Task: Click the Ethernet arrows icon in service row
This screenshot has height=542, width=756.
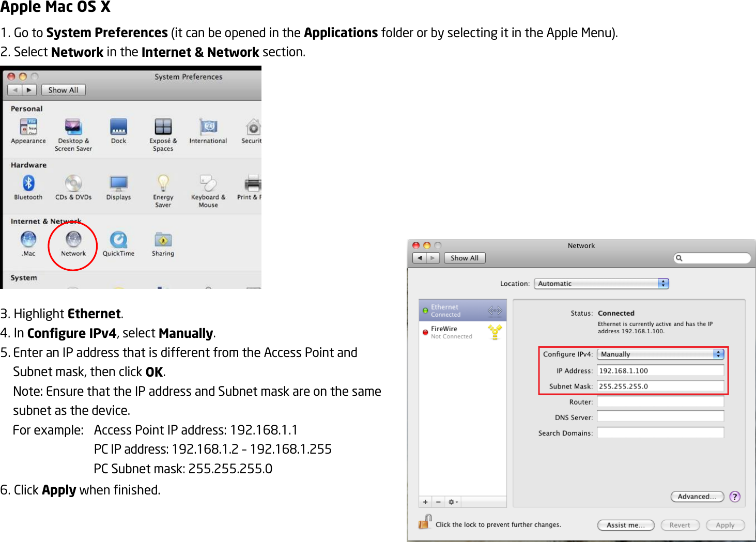Action: (x=495, y=311)
